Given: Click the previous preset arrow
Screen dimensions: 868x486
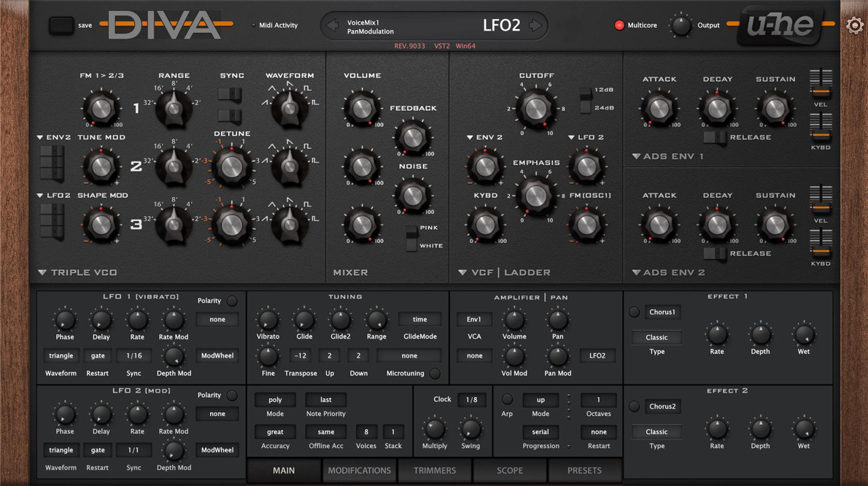Looking at the screenshot, I should click(332, 26).
